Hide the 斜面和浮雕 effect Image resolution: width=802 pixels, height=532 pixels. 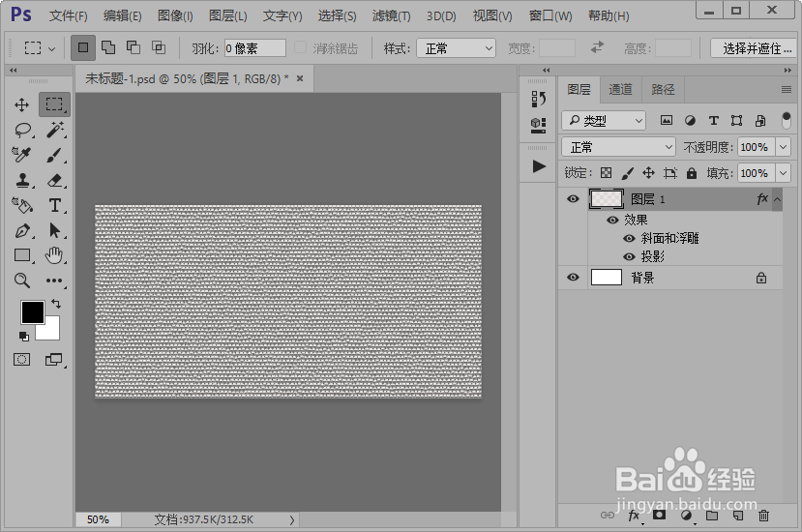pos(629,238)
